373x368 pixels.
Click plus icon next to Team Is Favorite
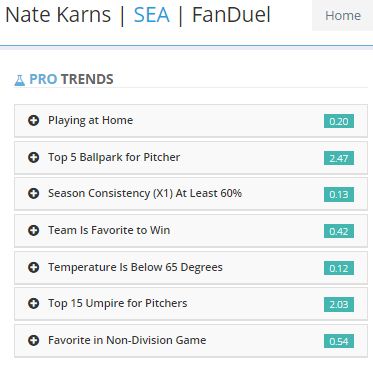tap(33, 230)
